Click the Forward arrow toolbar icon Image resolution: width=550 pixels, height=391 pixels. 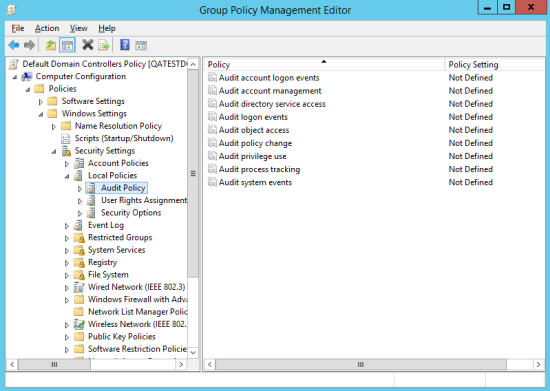coord(29,45)
